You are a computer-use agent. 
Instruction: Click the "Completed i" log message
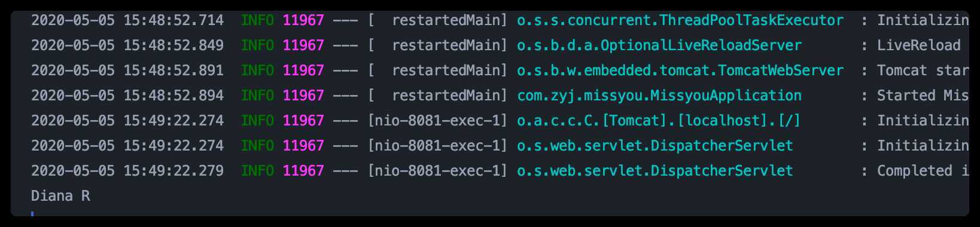tap(923, 171)
